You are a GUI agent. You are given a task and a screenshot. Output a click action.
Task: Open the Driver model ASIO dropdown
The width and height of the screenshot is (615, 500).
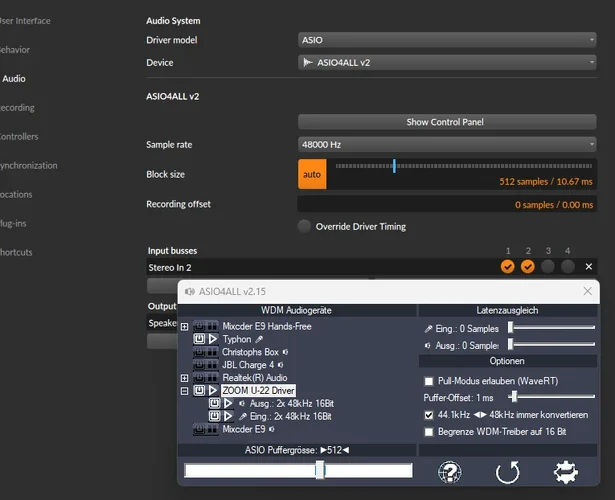point(446,40)
